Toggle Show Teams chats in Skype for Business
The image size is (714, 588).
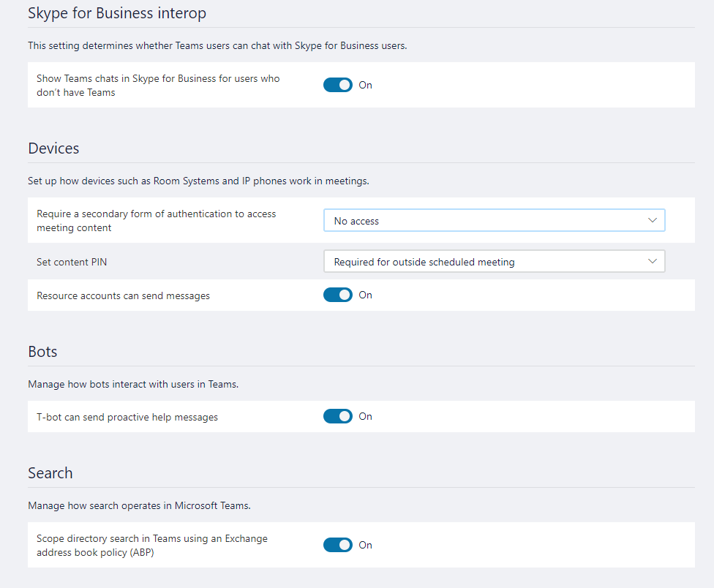[338, 85]
